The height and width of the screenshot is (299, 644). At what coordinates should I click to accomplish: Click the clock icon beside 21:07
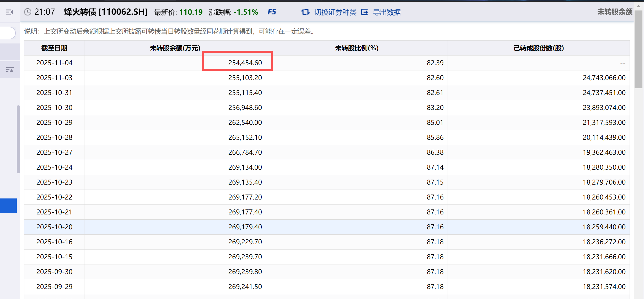click(x=28, y=12)
